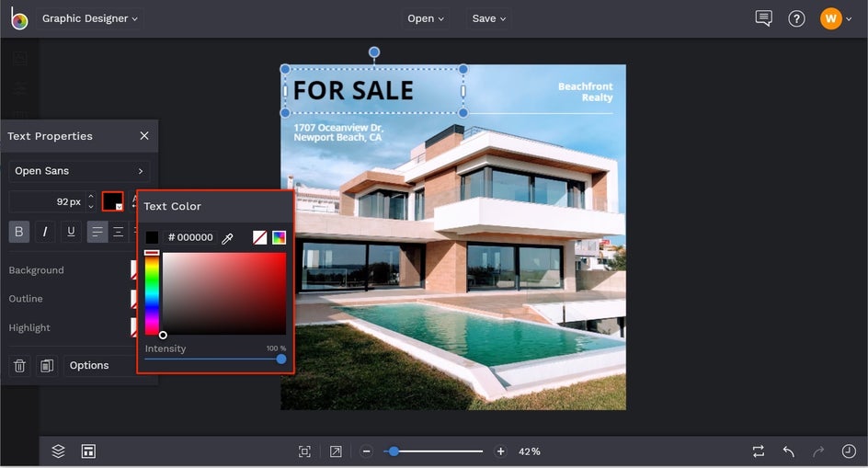Viewport: 868px width, 468px height.
Task: Click the rotation handle above the text box
Action: [374, 52]
